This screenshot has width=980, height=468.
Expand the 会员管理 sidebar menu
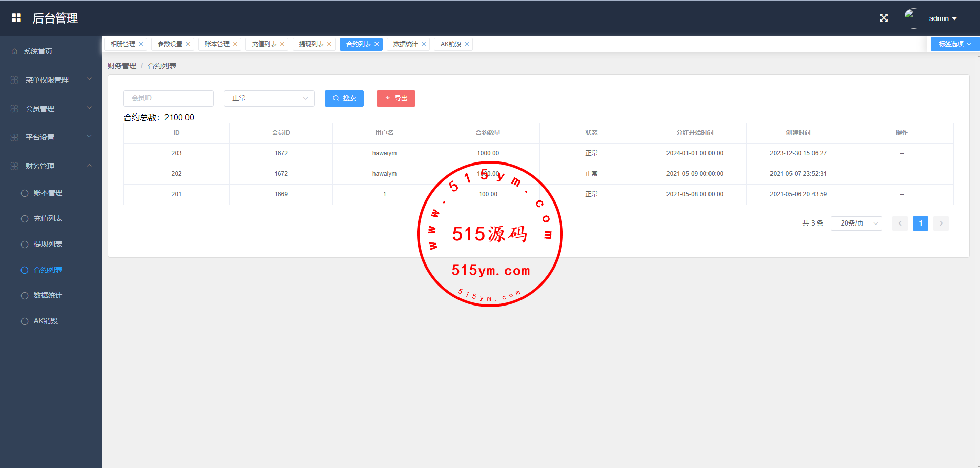click(51, 109)
